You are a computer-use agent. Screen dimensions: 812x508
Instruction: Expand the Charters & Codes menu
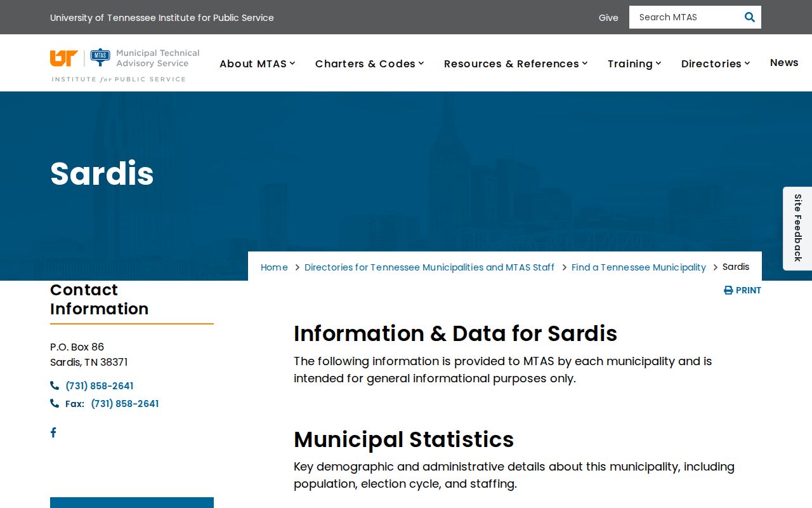click(370, 63)
